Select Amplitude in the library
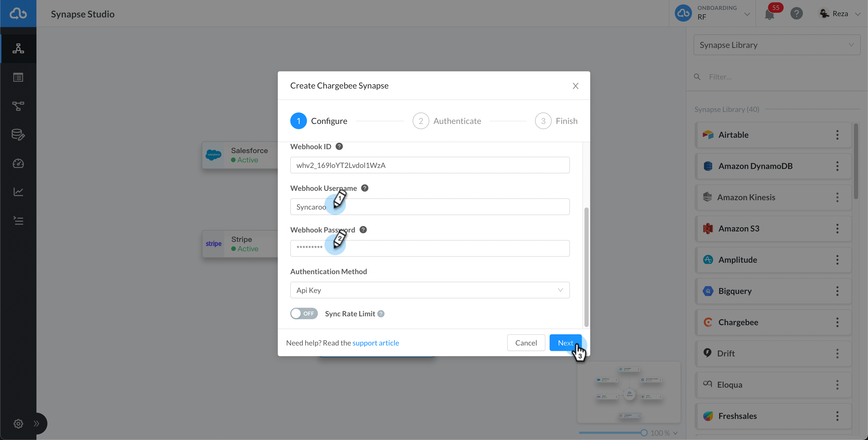 [773, 260]
